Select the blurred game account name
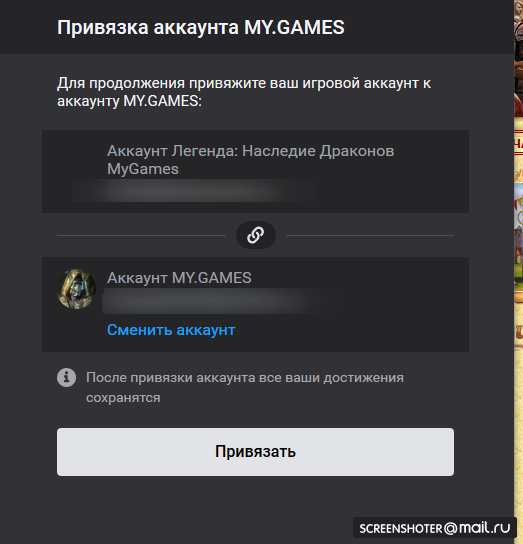This screenshot has height=544, width=523. [x=194, y=190]
